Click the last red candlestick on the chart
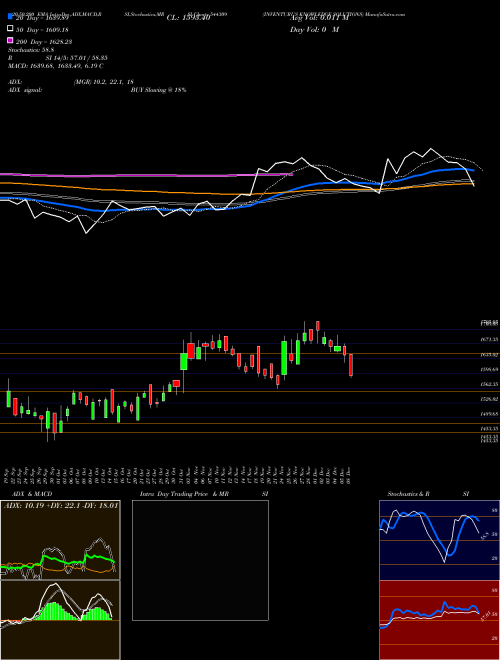 [x=351, y=365]
